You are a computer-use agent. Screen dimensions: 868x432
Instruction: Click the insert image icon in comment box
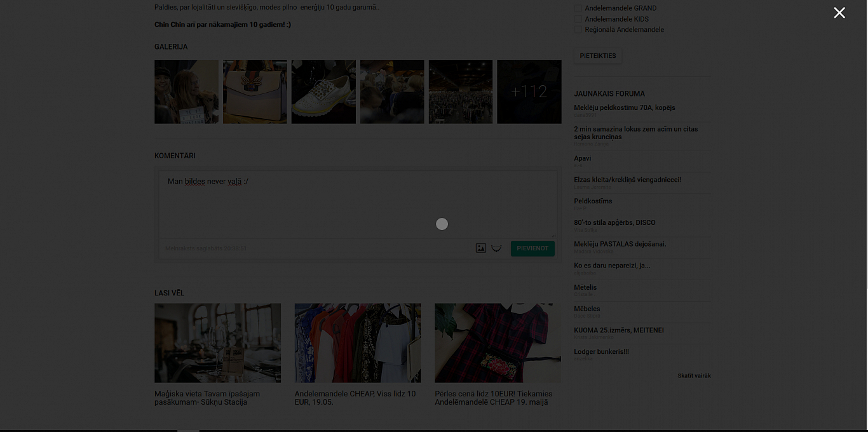pos(481,248)
